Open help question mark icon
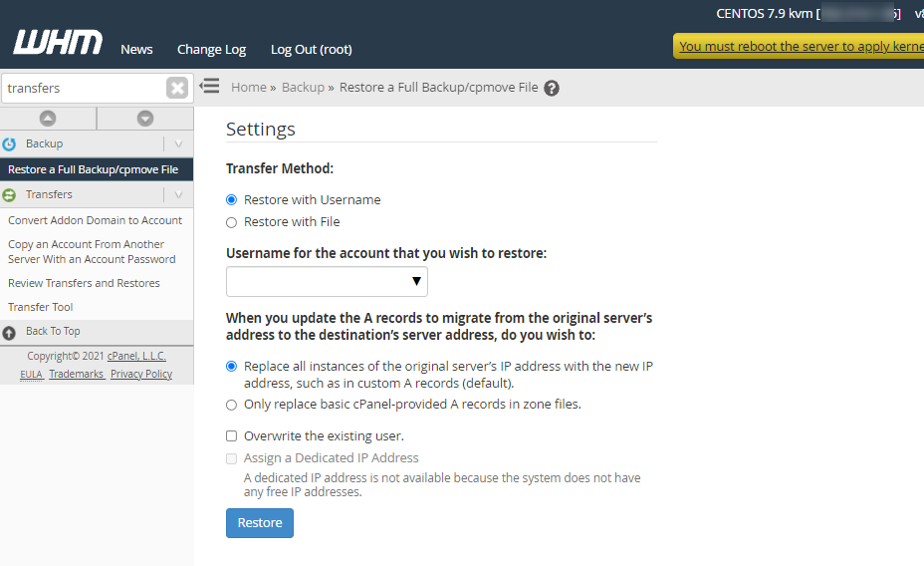This screenshot has height=566, width=924. pyautogui.click(x=552, y=88)
